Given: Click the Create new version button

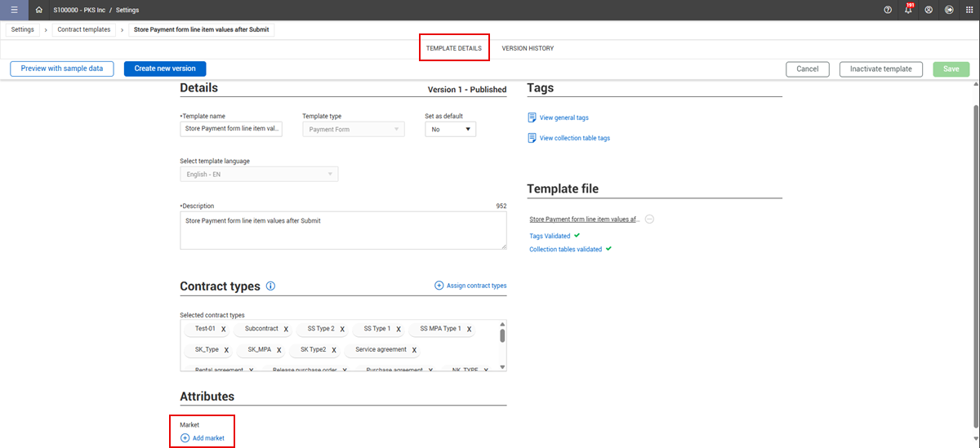Looking at the screenshot, I should (x=165, y=69).
